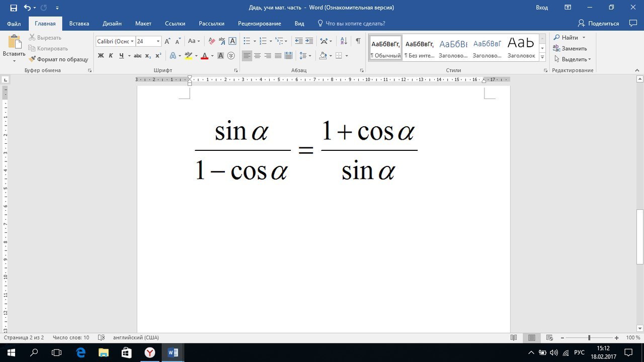Center-align the paragraph
This screenshot has height=362, width=644.
[x=257, y=56]
